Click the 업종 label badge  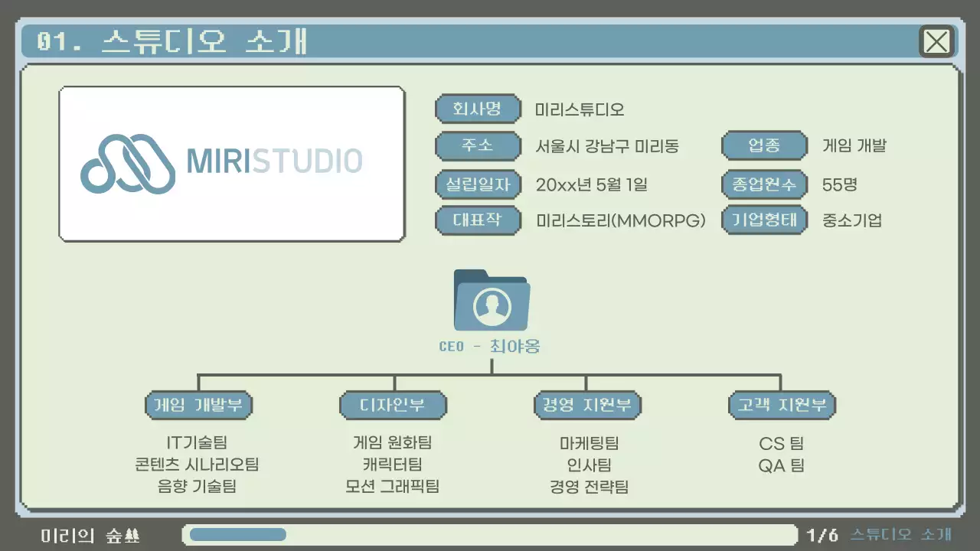tap(763, 145)
